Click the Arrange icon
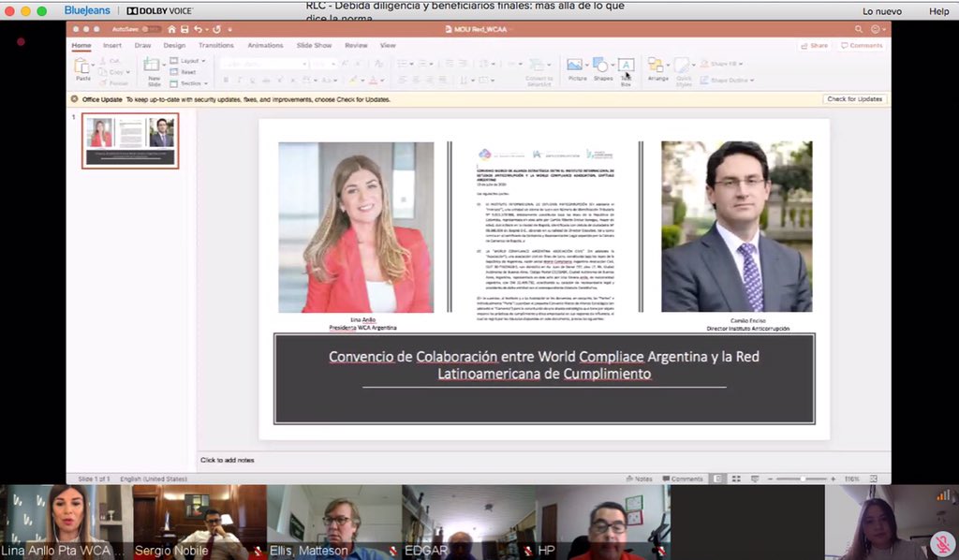This screenshot has width=959, height=560. [x=656, y=65]
